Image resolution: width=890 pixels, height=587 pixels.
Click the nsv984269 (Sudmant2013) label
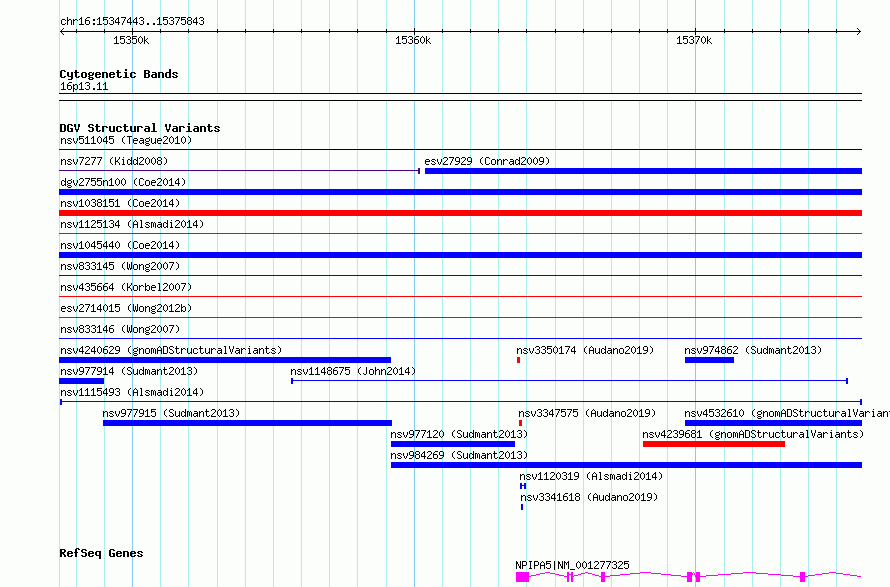click(x=459, y=455)
